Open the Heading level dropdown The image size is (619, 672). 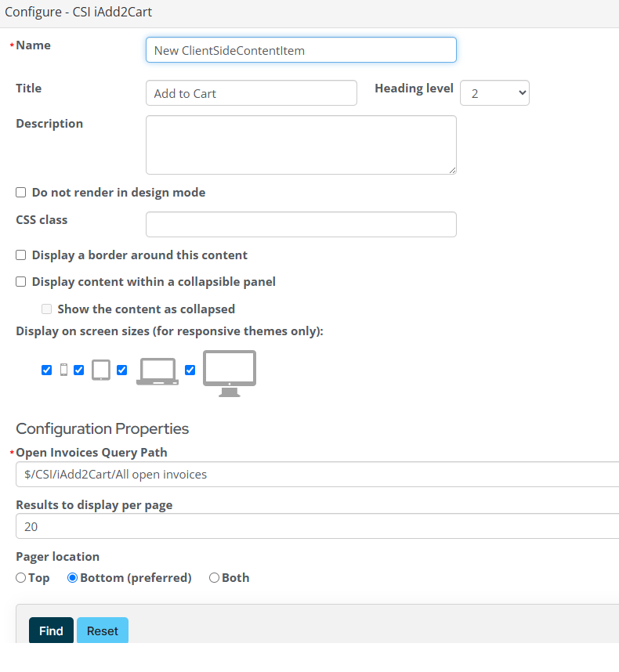(494, 93)
